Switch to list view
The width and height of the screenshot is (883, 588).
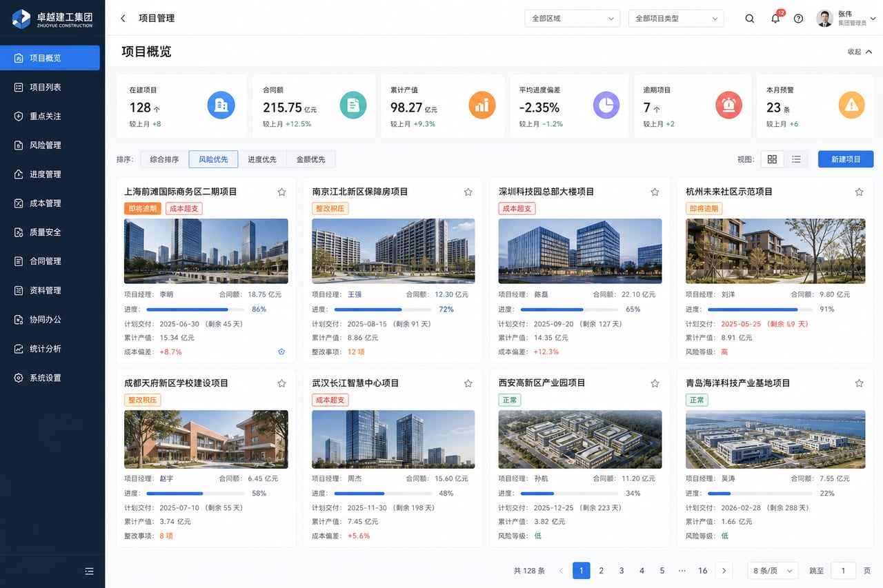tap(796, 159)
